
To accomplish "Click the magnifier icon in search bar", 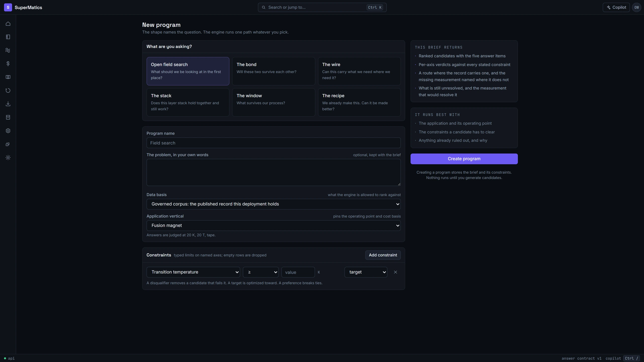I will pos(263,7).
